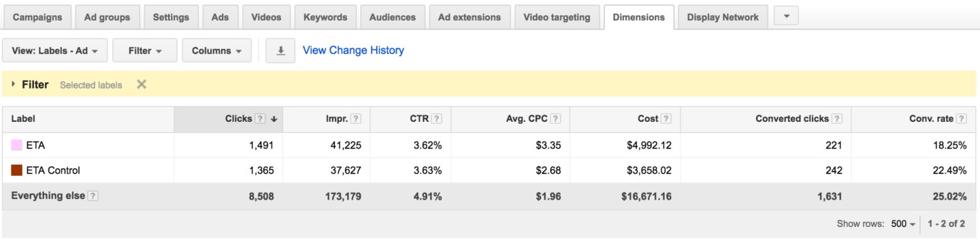Open the View: Labels - Ad dropdown
This screenshot has width=980, height=252.
click(x=55, y=50)
